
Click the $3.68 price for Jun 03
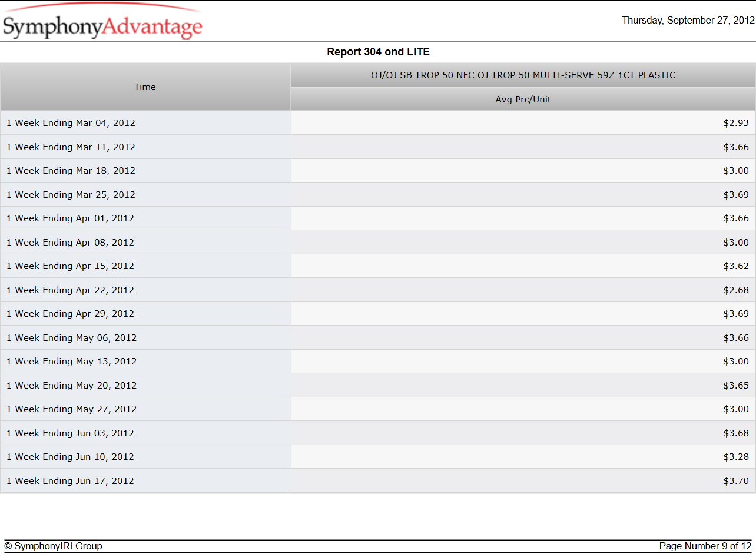[x=736, y=433]
